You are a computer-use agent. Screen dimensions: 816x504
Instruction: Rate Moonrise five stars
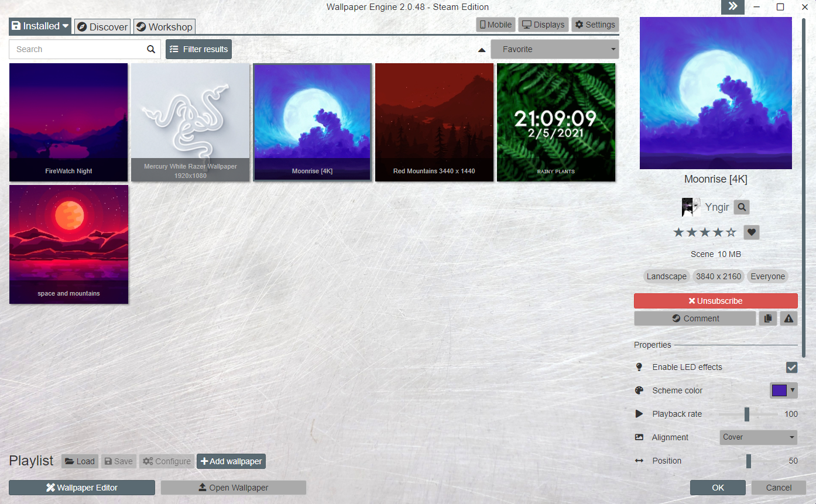click(x=731, y=232)
